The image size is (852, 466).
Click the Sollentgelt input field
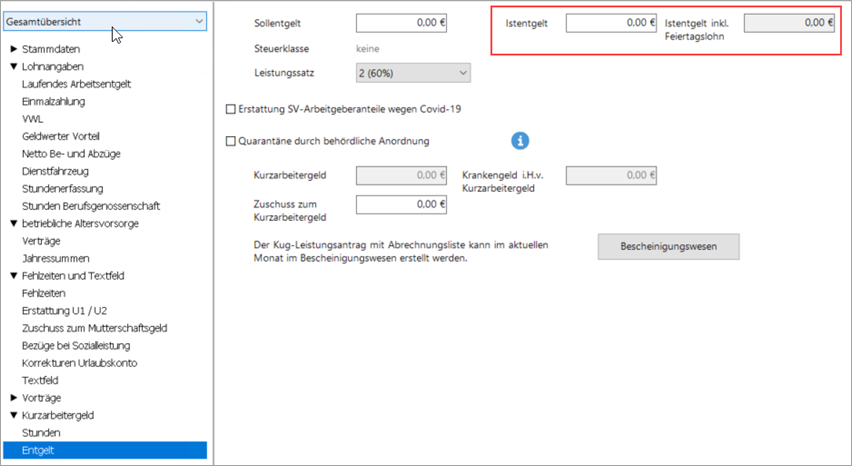tap(402, 23)
